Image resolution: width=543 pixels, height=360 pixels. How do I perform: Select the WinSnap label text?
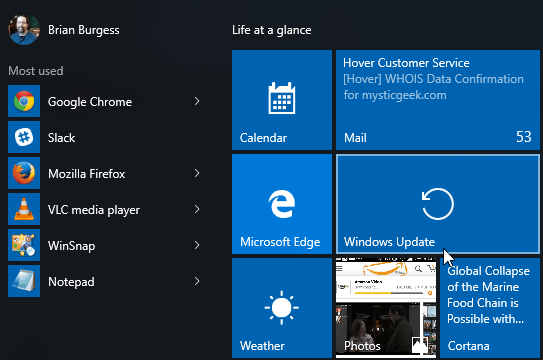[71, 246]
